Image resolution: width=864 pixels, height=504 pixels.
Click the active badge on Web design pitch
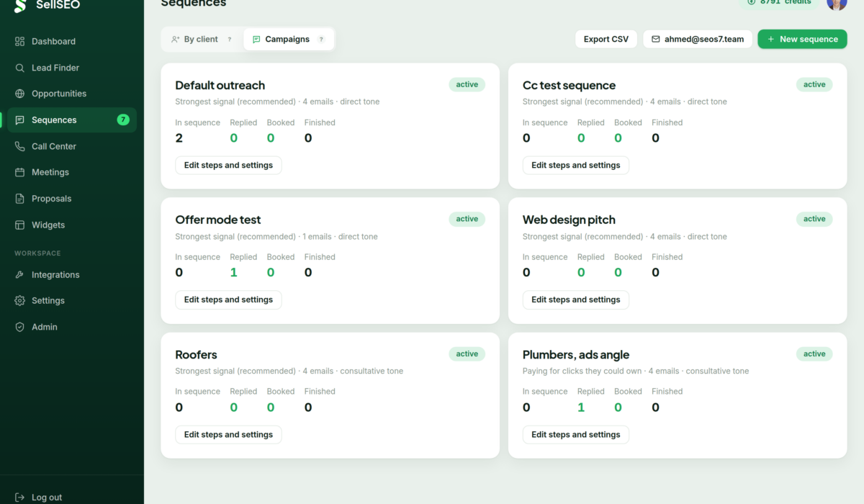click(814, 219)
